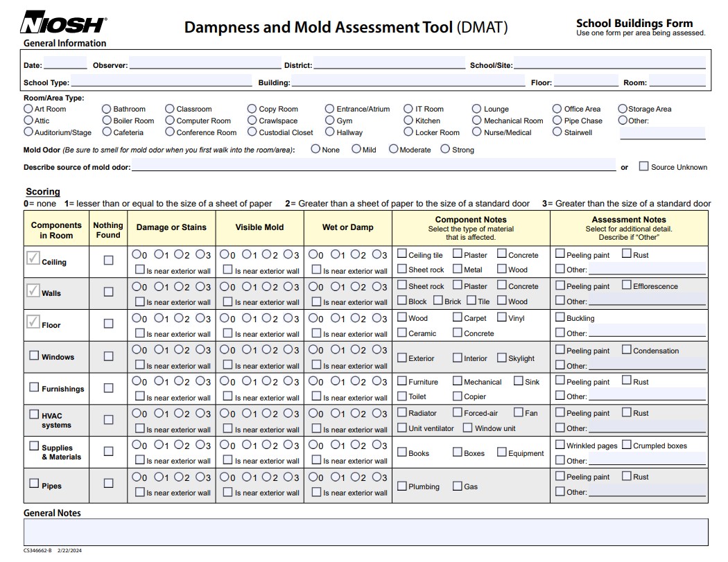Screen dimensions: 728x562
Task: Click the Floor input field in General Information
Action: click(x=586, y=81)
